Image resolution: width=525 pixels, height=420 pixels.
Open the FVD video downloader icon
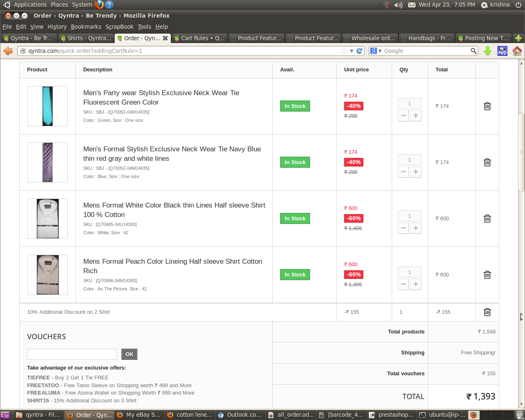pos(502,51)
